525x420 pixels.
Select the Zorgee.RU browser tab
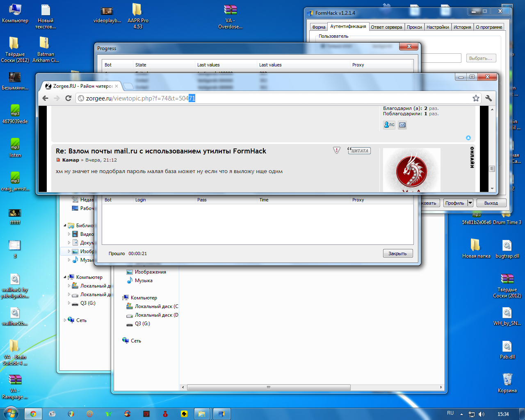point(81,86)
